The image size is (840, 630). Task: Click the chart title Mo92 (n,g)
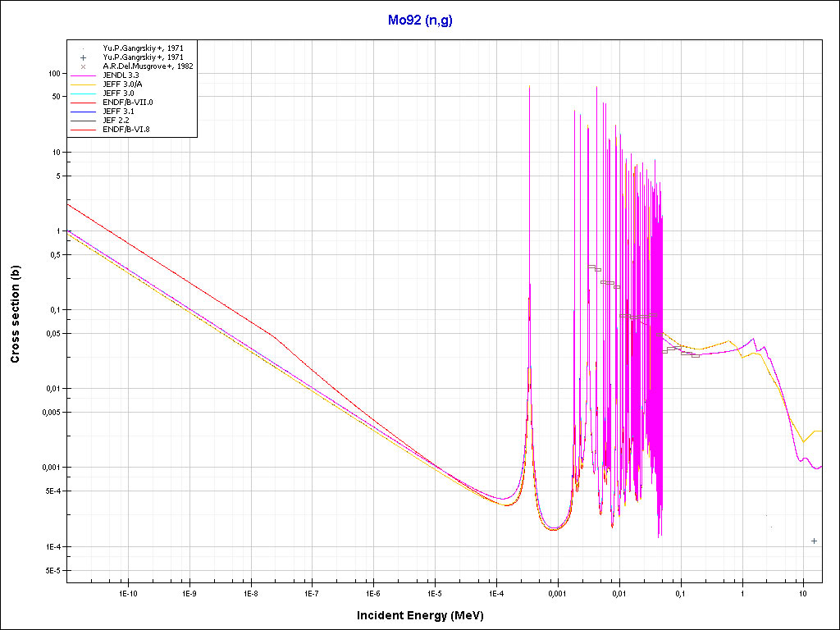(420, 21)
